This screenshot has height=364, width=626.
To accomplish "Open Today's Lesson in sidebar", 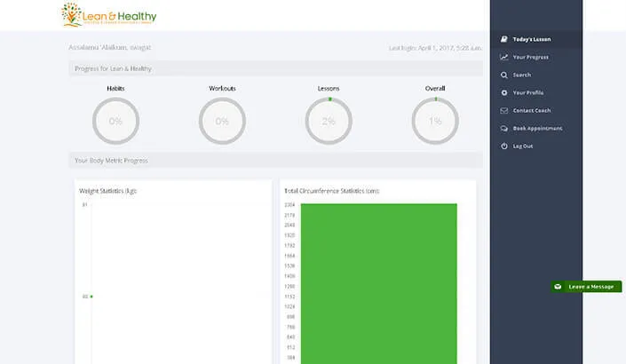I will [536, 39].
